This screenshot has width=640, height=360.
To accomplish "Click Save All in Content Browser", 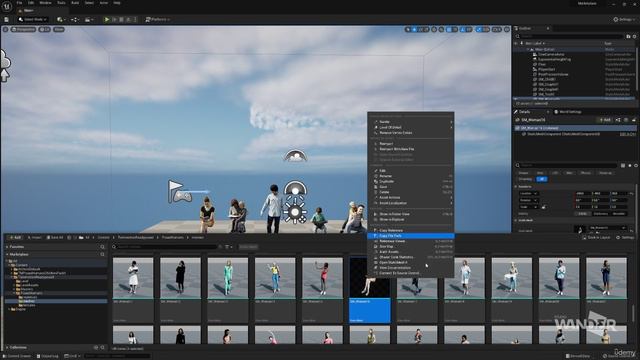I will [55, 237].
